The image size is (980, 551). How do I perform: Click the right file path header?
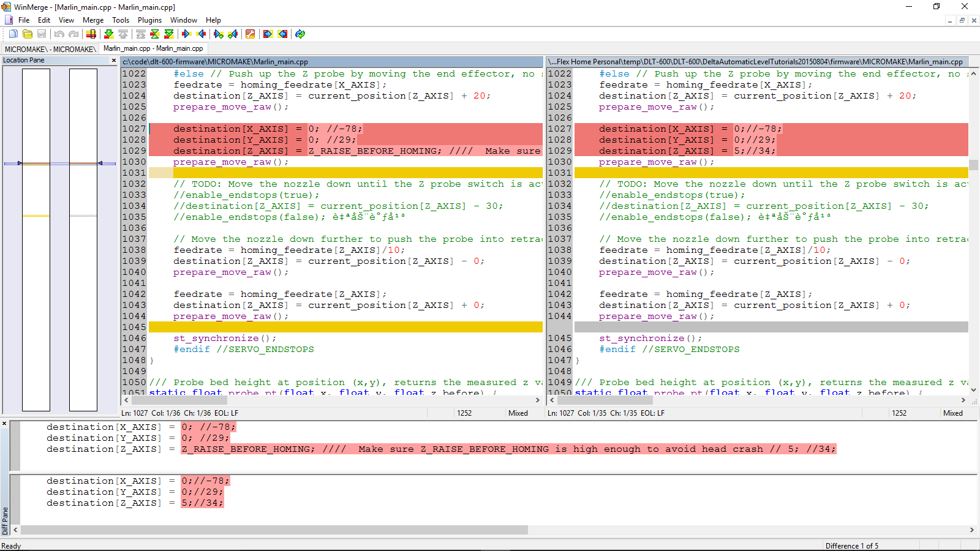coord(757,62)
